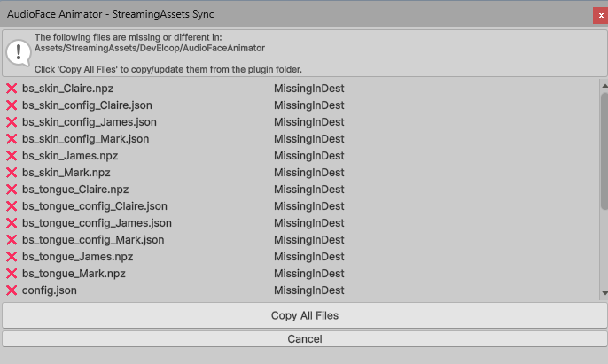Screen dimensions: 608x364
Task: Click red X beside config.json
Action: click(x=12, y=290)
